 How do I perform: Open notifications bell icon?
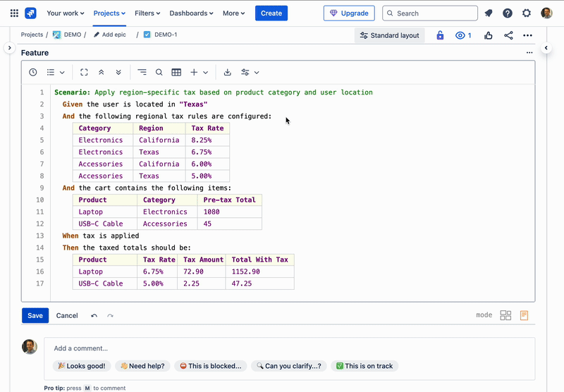tap(488, 13)
